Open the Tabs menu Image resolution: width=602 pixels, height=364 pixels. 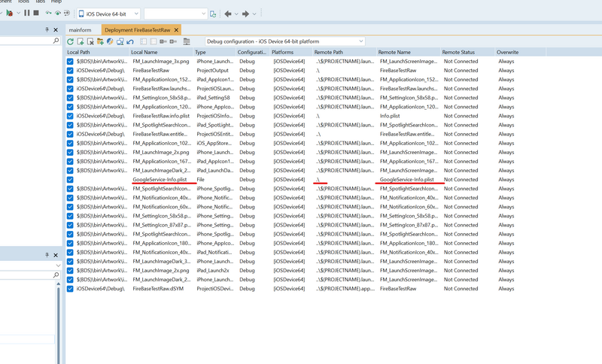pos(41,2)
